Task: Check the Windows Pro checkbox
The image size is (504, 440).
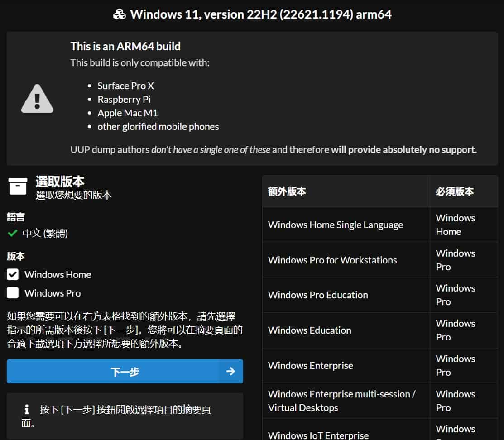Action: click(x=13, y=293)
